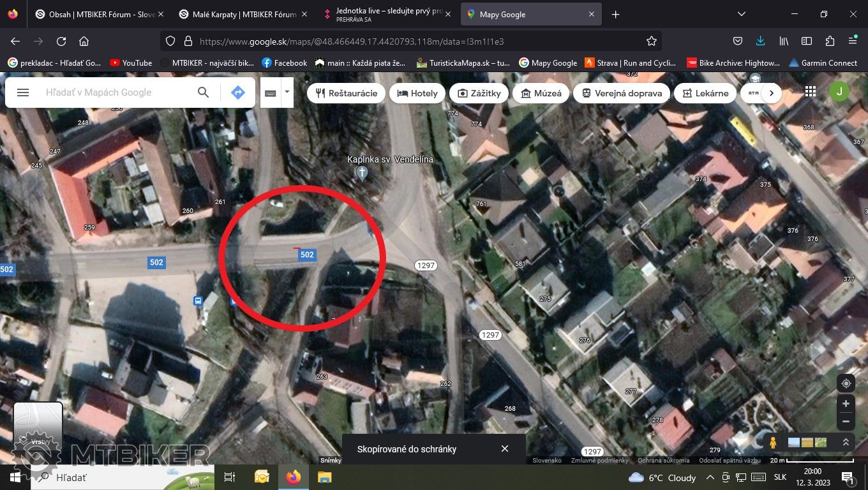Switch to the Jednotka live tab

tap(385, 14)
